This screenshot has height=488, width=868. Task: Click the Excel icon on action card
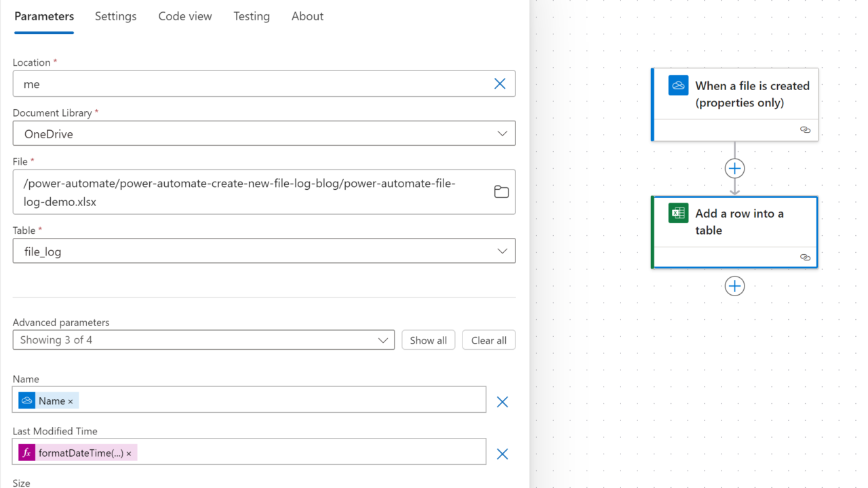[678, 213]
